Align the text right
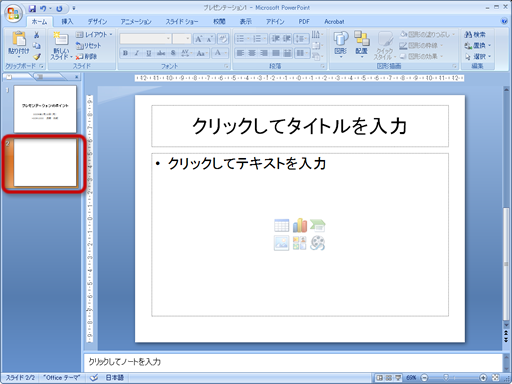 tap(264, 53)
